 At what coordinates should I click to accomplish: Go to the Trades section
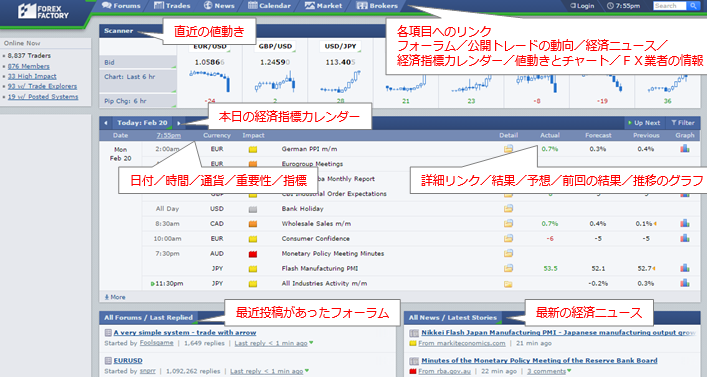click(172, 6)
